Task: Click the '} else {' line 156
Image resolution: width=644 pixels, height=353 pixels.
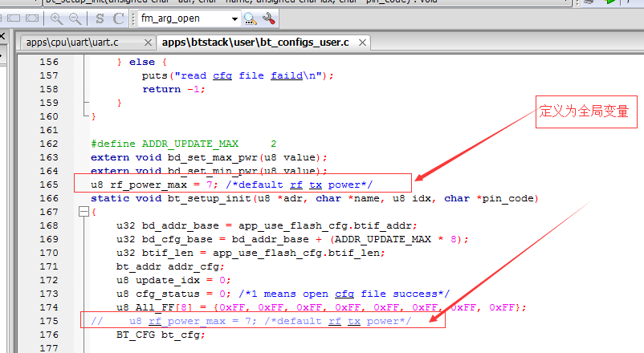Action: tap(141, 62)
